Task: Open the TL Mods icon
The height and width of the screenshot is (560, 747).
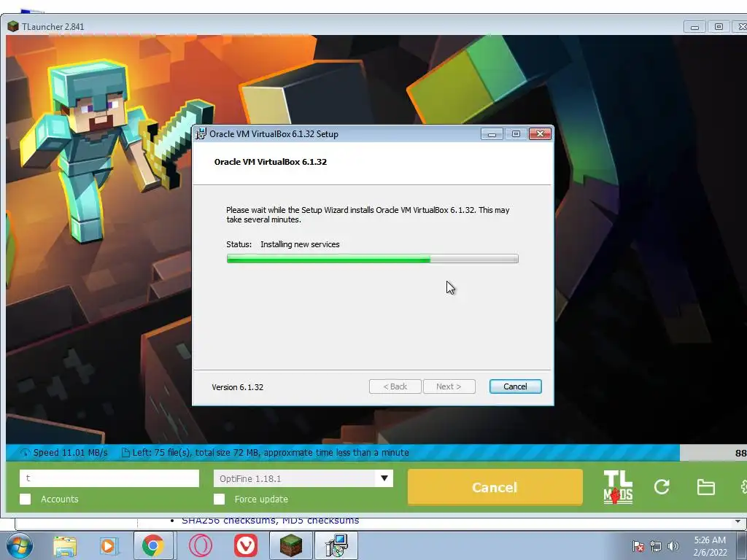Action: 618,487
